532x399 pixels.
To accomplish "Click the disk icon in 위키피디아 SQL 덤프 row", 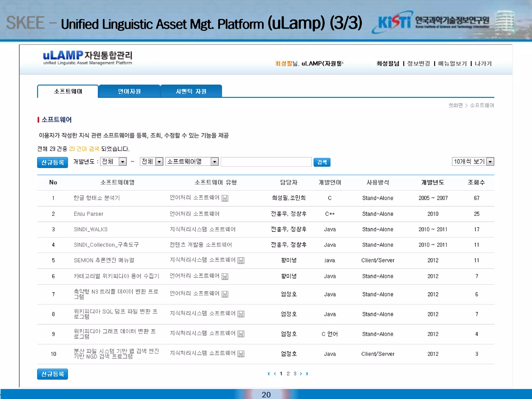I will [241, 314].
